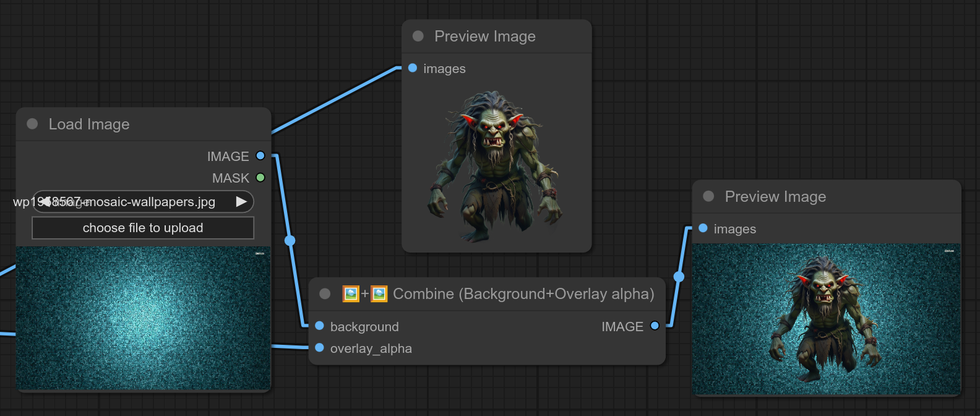The image size is (980, 416).
Task: Click the IMAGE output port on Combine node
Action: tap(655, 326)
